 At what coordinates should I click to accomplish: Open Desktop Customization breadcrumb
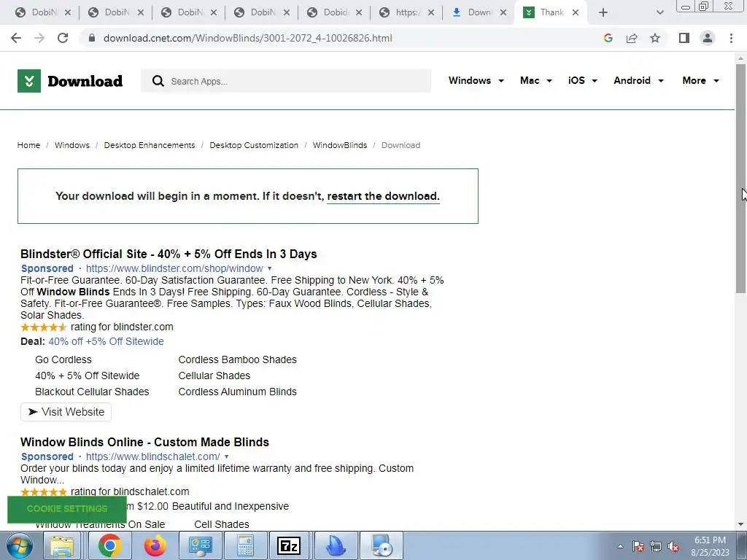[254, 145]
